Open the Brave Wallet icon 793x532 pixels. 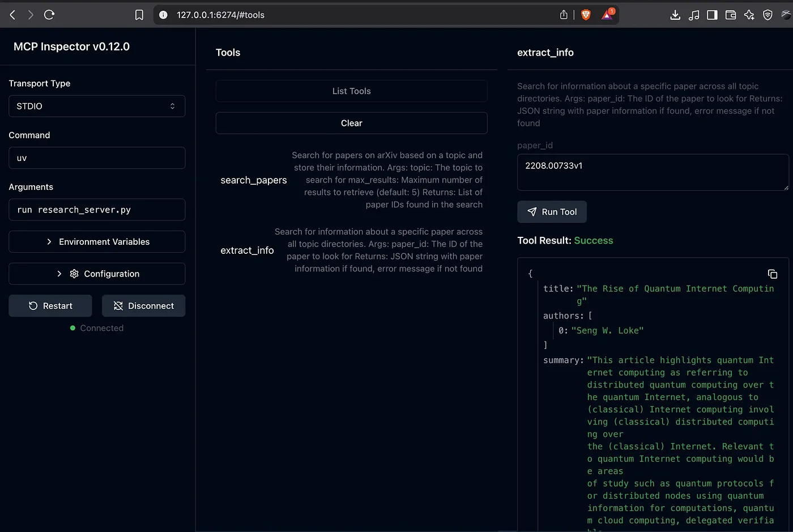point(730,15)
